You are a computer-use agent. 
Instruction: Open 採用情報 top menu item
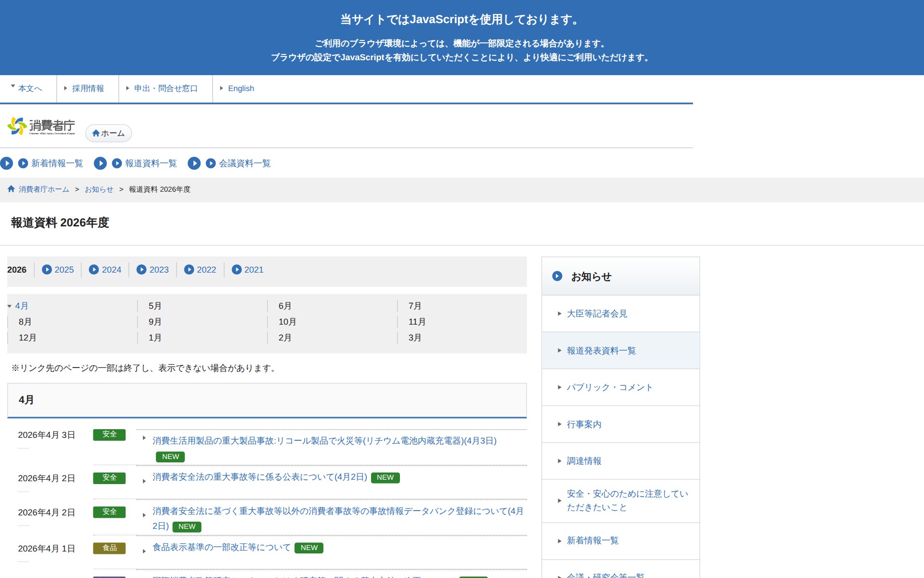pos(88,89)
